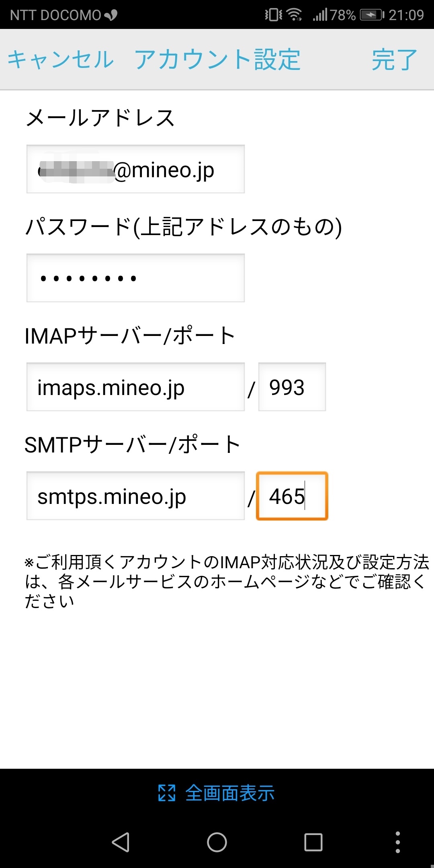Tap the 全画面表示 fullscreen link
The height and width of the screenshot is (868, 434).
click(x=230, y=793)
